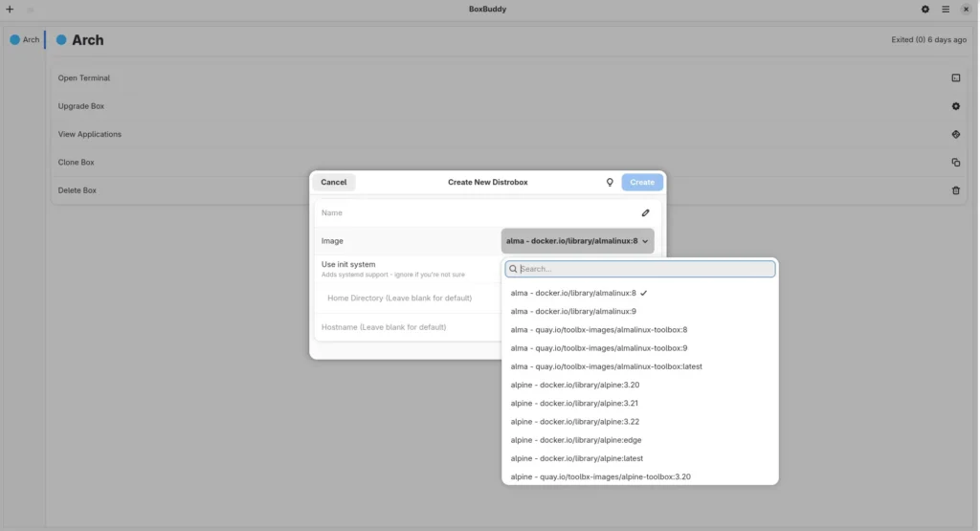Click the pencil edit icon in Name field
Screen dimensions: 980x531
(x=646, y=213)
